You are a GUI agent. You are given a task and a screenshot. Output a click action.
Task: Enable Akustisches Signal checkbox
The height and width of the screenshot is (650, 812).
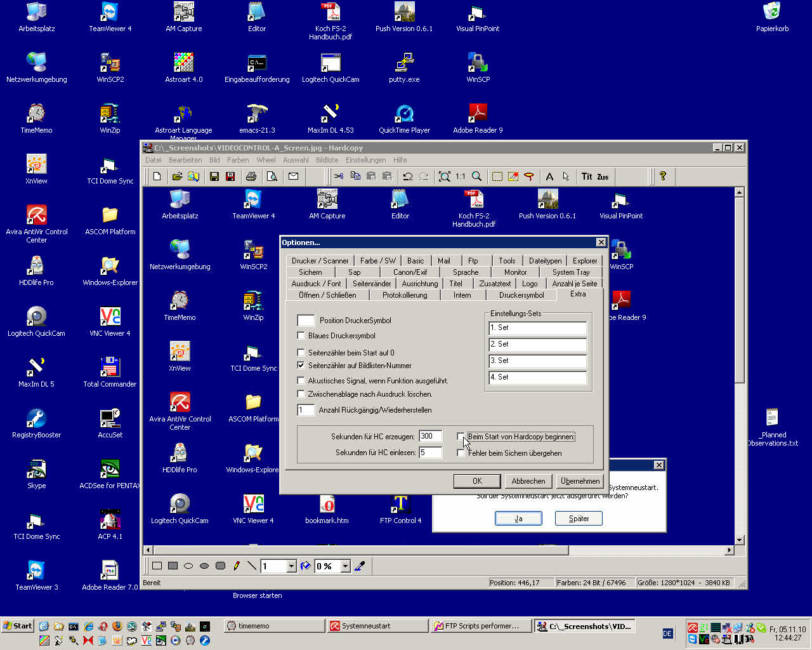click(301, 380)
